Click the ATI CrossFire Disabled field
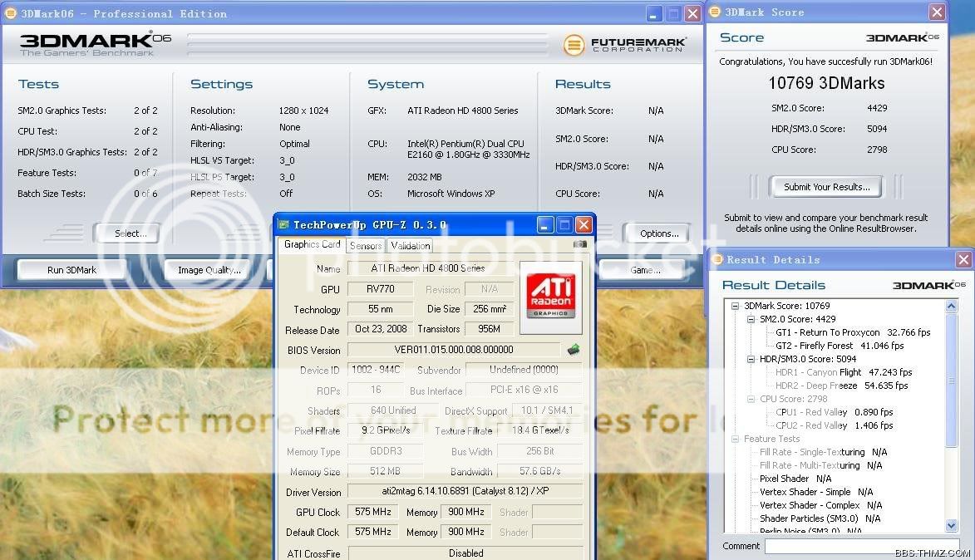975x560 pixels. [x=465, y=553]
